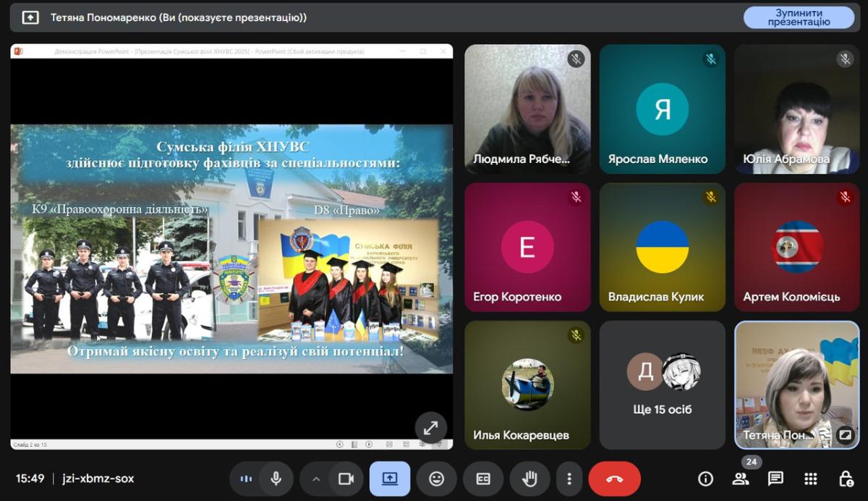Click the flag avatar of Артем Коломієць

coord(797,247)
